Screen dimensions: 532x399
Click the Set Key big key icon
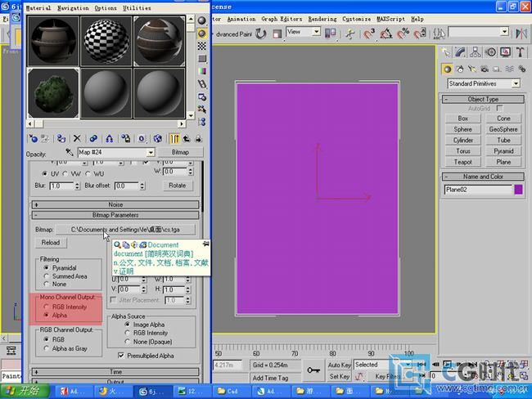click(313, 370)
